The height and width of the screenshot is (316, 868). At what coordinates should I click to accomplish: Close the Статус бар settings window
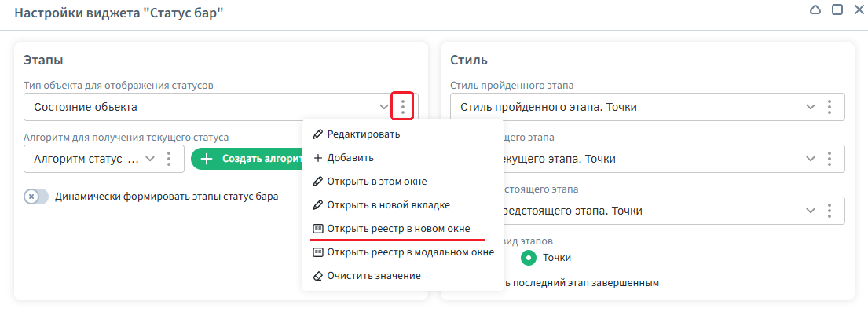pos(859,10)
